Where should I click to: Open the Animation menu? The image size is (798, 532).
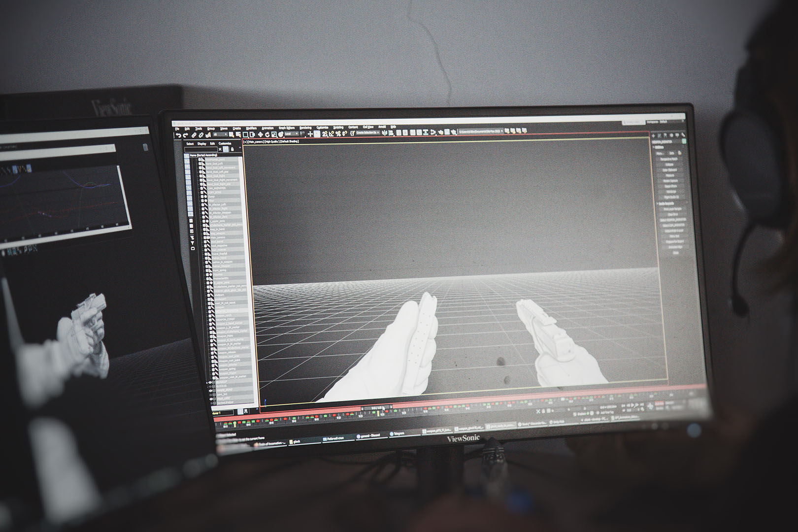coord(267,128)
